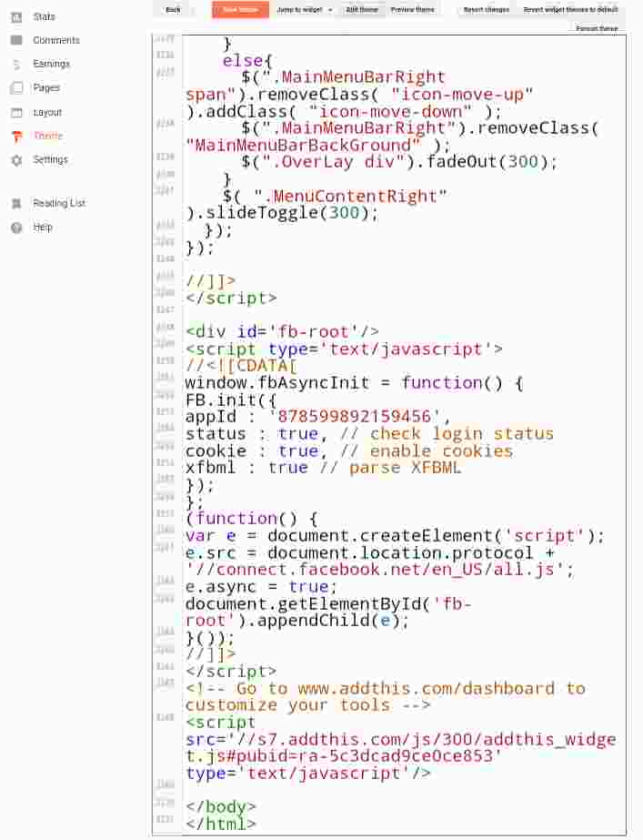The width and height of the screenshot is (643, 840).
Task: Click the Layout icon in sidebar
Action: pyautogui.click(x=16, y=113)
